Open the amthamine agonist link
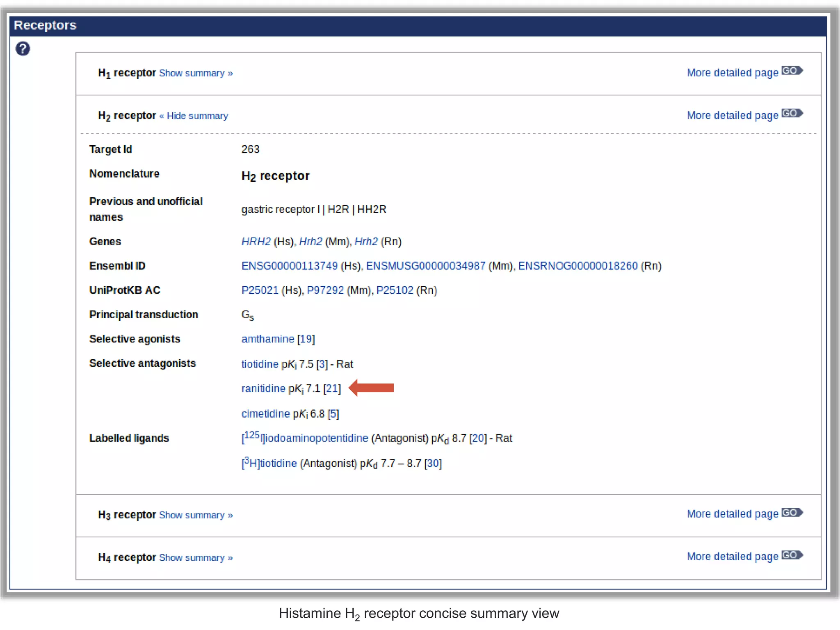Screen dimensions: 840x630 pos(268,339)
